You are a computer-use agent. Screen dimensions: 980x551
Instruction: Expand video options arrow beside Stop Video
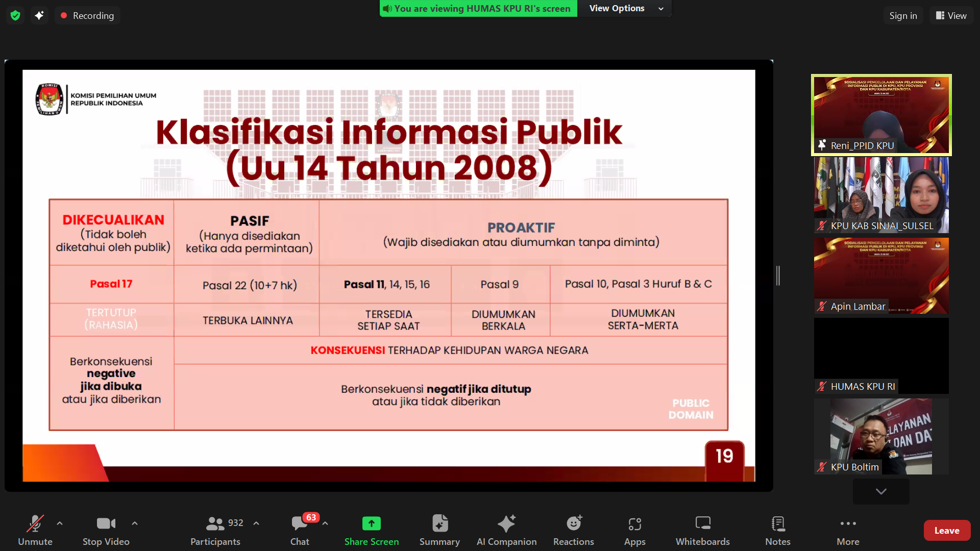coord(135,523)
